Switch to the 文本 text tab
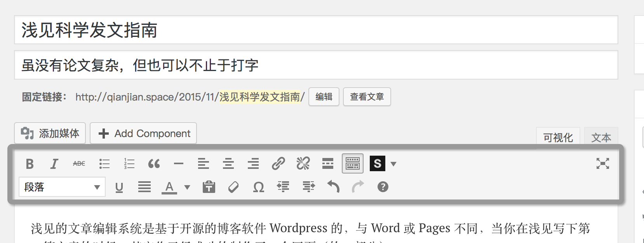644x243 pixels. pos(601,137)
